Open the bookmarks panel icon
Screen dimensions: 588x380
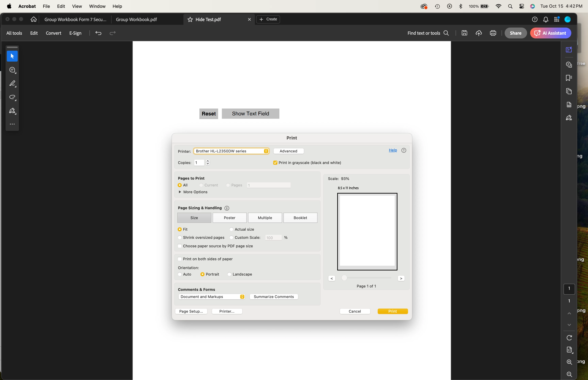pos(569,78)
